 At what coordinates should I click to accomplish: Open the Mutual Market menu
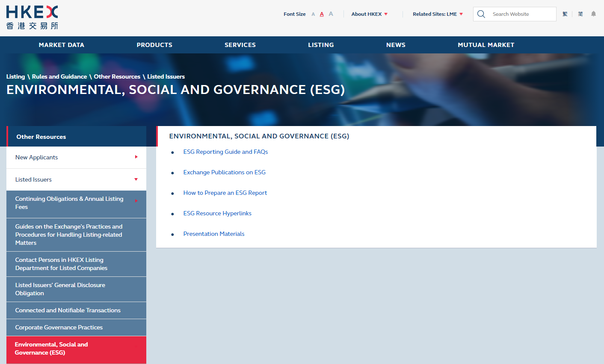(x=486, y=45)
